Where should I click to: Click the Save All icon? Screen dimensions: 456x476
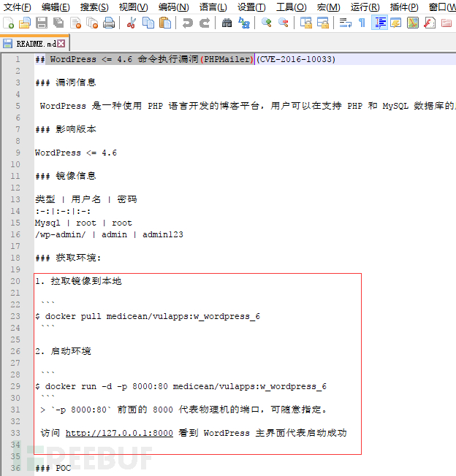tap(58, 23)
